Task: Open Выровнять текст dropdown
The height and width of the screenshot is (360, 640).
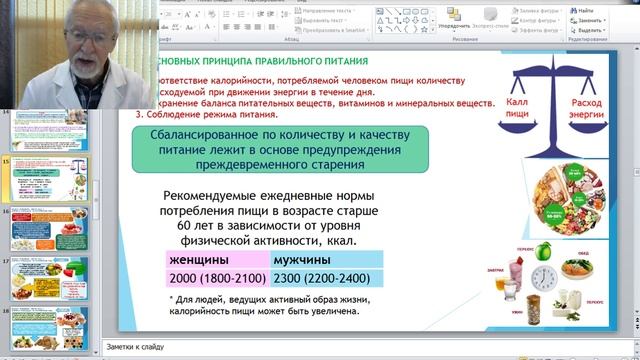Action: click(x=321, y=20)
